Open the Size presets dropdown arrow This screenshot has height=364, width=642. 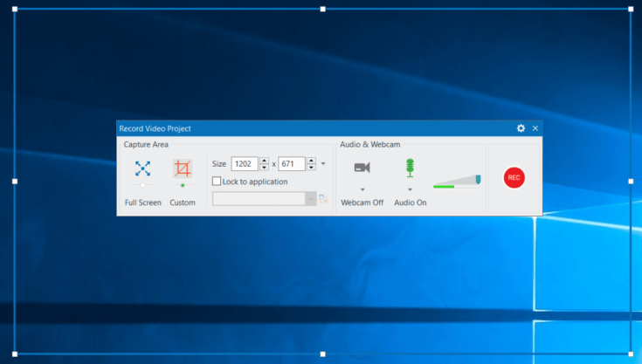pos(323,163)
